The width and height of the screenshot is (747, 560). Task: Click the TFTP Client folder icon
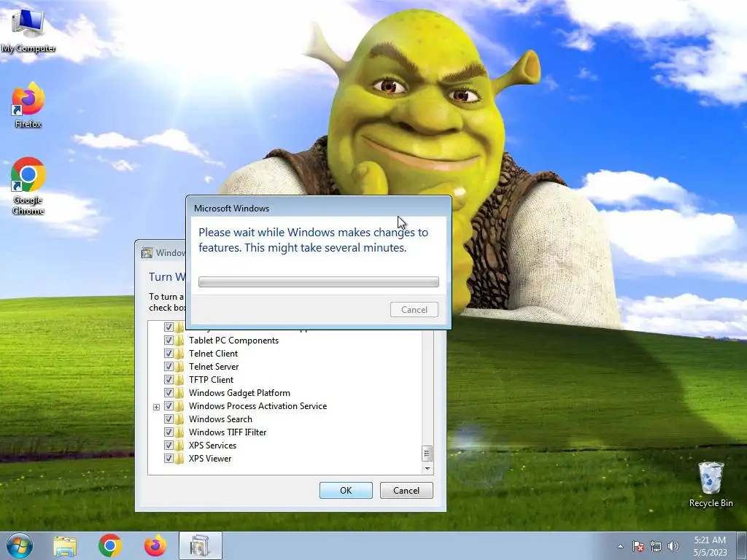(179, 379)
